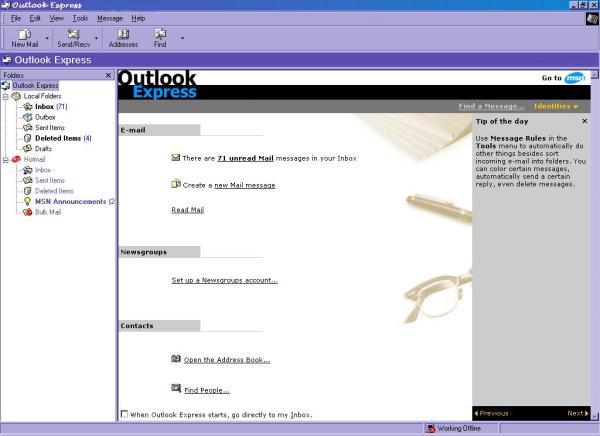Close the Tip of the day panel
The height and width of the screenshot is (436, 600).
click(x=584, y=121)
